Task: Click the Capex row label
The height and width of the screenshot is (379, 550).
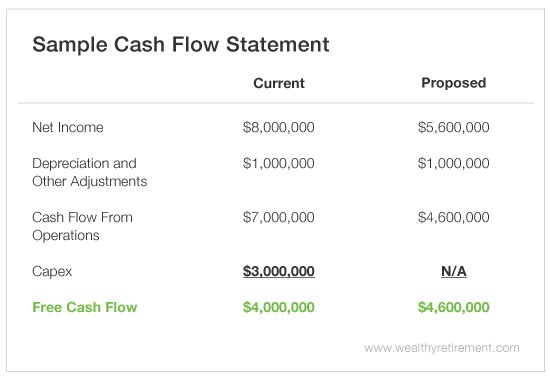Action: tap(52, 272)
